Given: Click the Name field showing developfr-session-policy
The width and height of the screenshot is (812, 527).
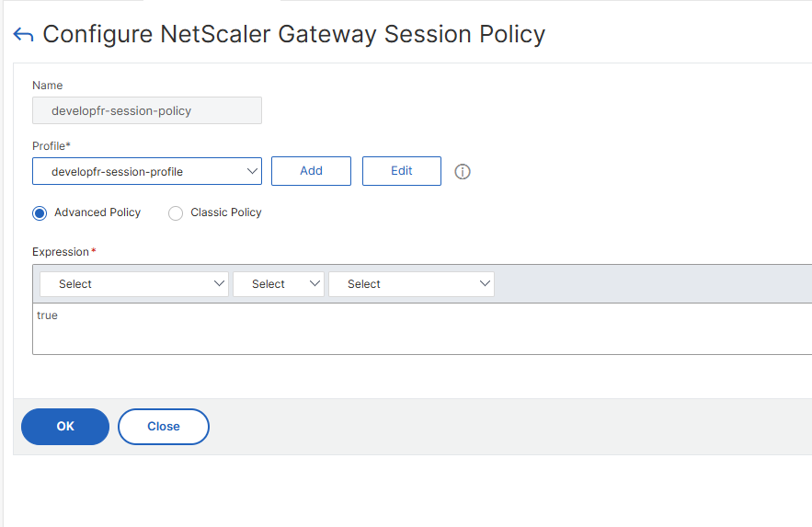Looking at the screenshot, I should (x=147, y=110).
